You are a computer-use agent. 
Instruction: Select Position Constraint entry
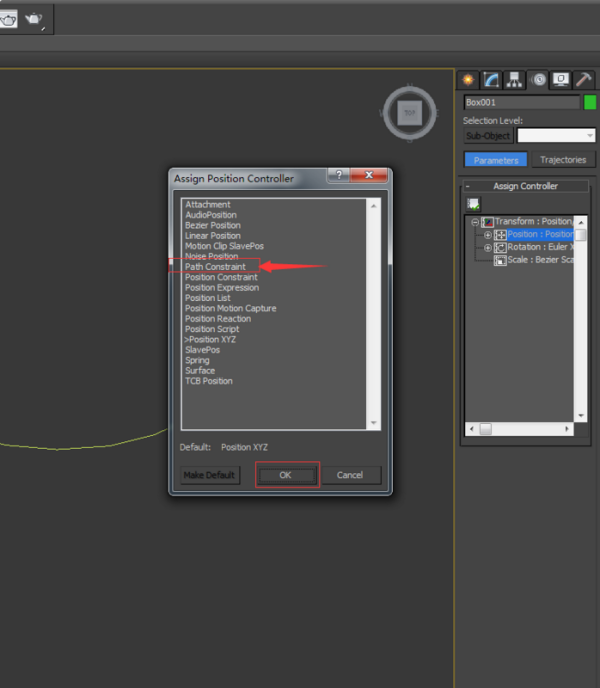[221, 277]
